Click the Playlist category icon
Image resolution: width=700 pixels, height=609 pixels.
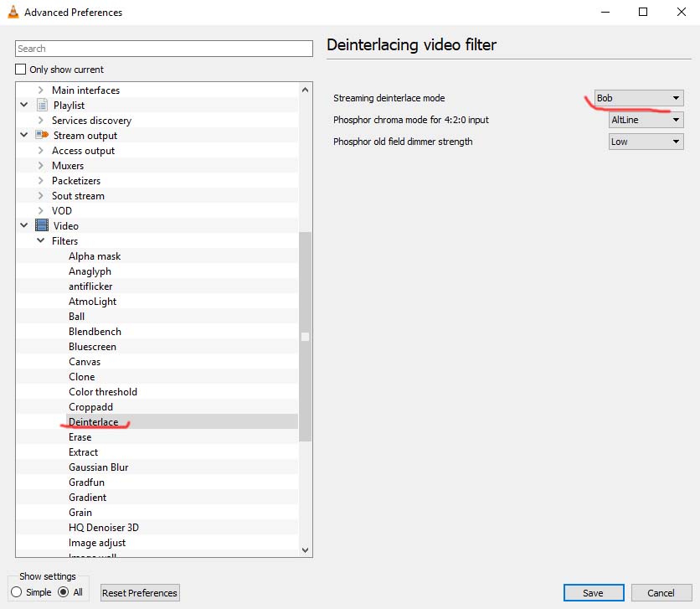pos(42,105)
